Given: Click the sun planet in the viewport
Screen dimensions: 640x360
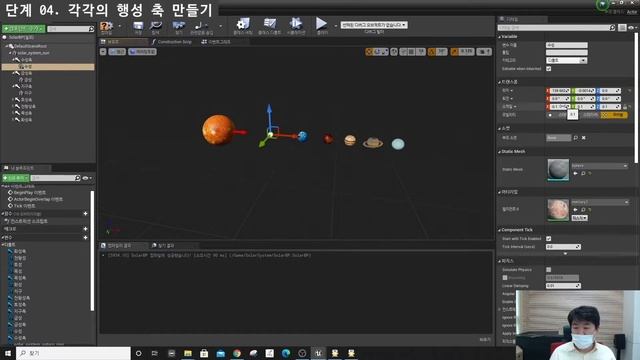Looking at the screenshot, I should (218, 130).
